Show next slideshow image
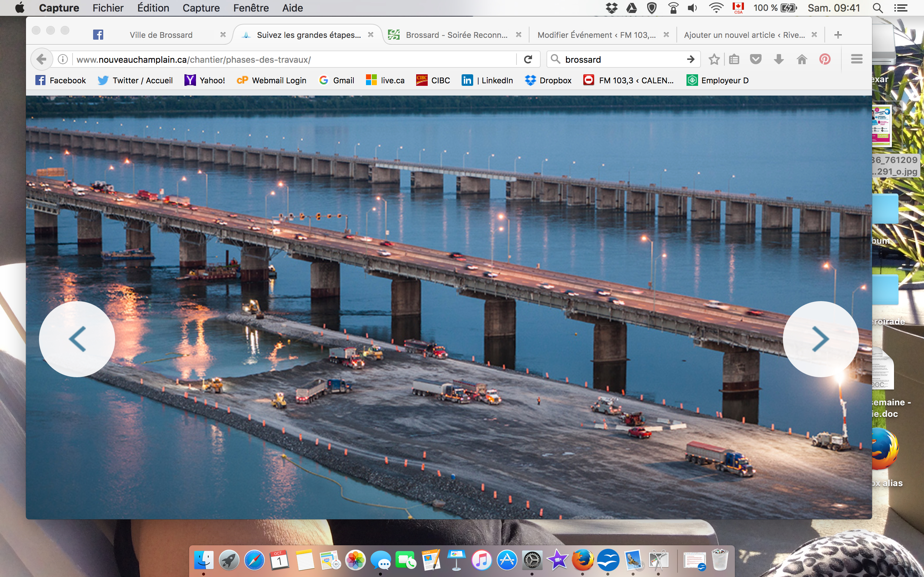Image resolution: width=924 pixels, height=577 pixels. coord(820,339)
